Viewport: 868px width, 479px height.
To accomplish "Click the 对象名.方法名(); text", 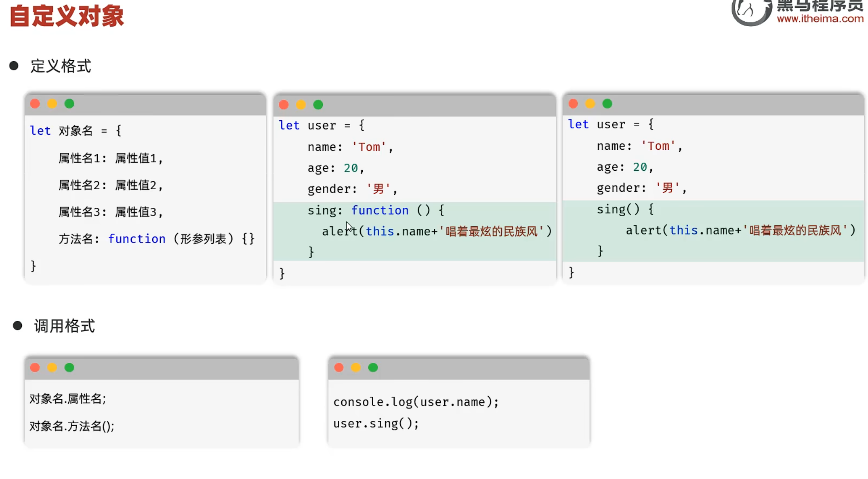I will pyautogui.click(x=72, y=426).
